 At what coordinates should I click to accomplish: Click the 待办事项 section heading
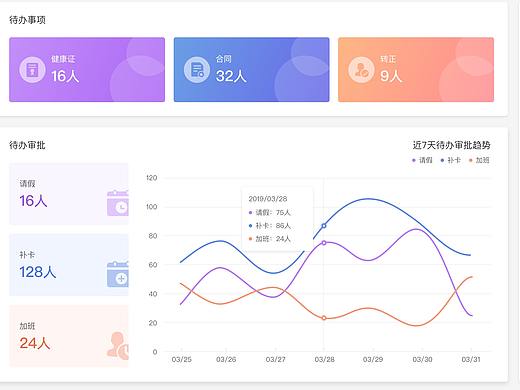tap(27, 20)
